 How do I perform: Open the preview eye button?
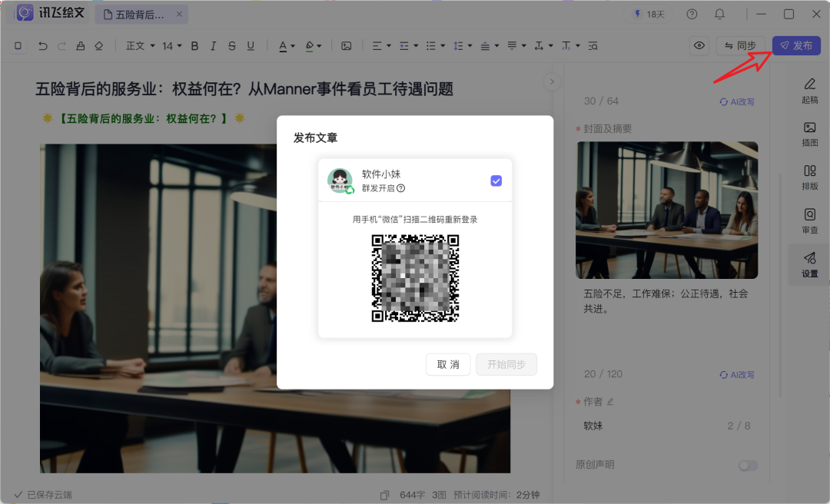[x=699, y=45]
